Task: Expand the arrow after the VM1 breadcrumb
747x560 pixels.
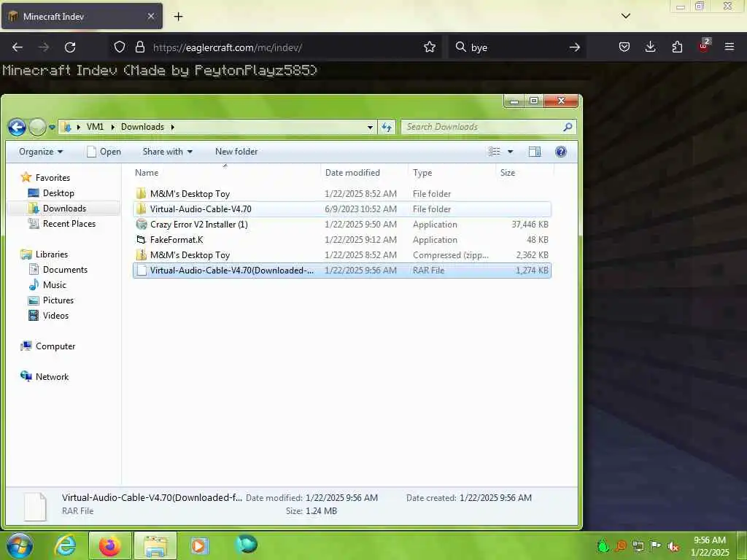Action: [113, 127]
